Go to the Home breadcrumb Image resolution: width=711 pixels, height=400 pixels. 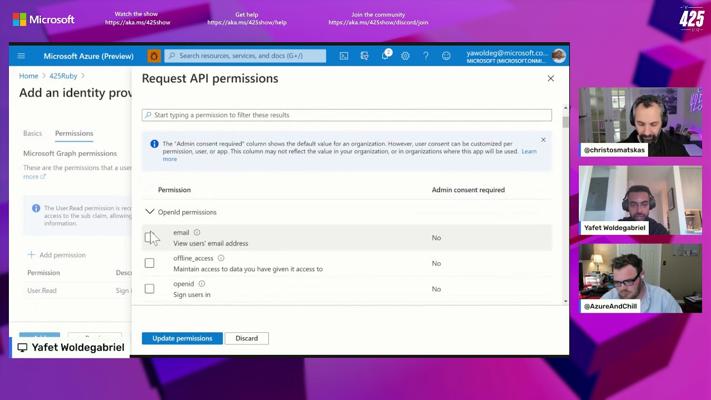(x=29, y=76)
